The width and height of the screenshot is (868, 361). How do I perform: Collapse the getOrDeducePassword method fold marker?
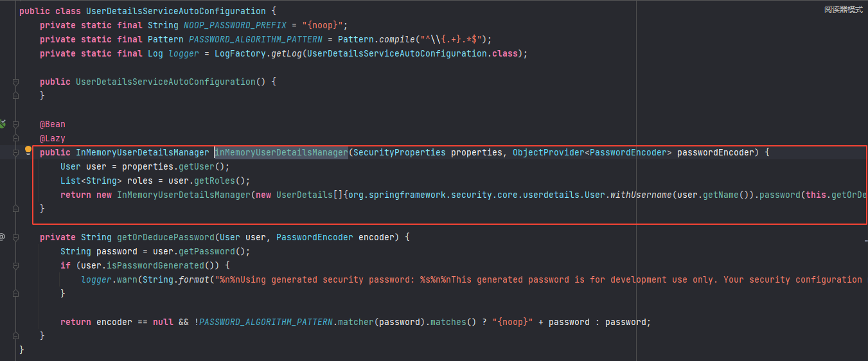pos(15,237)
